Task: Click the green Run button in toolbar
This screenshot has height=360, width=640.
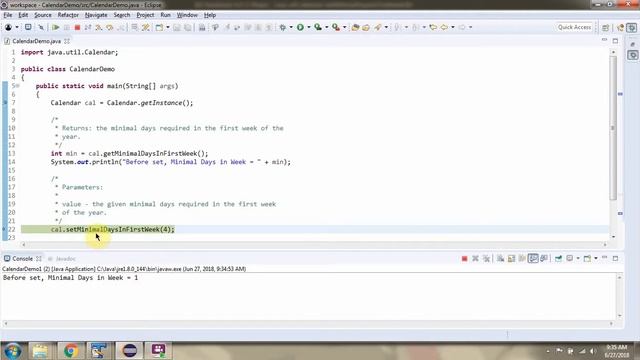Action: point(300,27)
